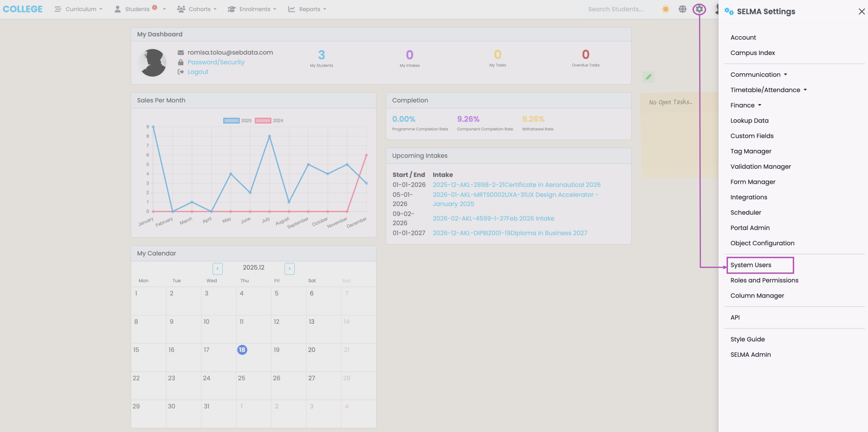Image resolution: width=868 pixels, height=432 pixels.
Task: Click the green pencil edit icon
Action: click(x=648, y=77)
